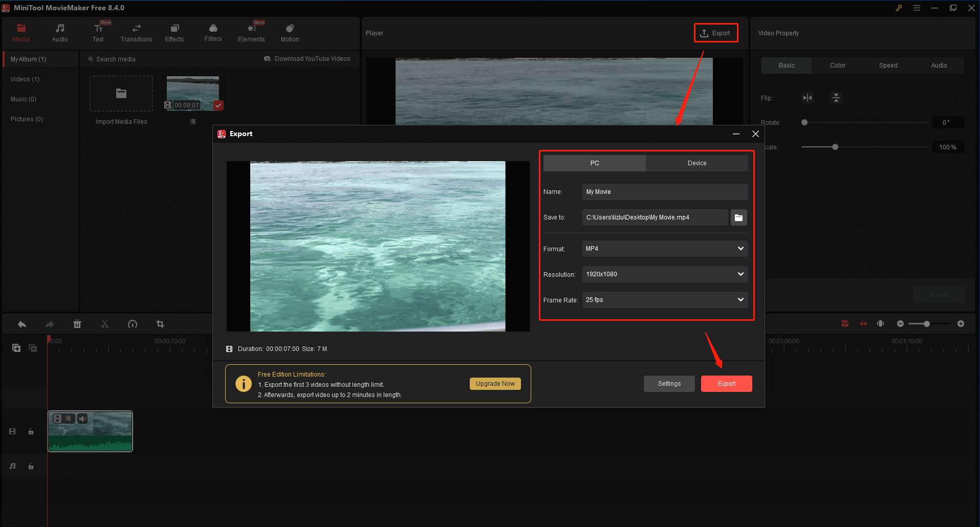Image resolution: width=980 pixels, height=527 pixels.
Task: Click Download YouTube Videos
Action: [307, 58]
